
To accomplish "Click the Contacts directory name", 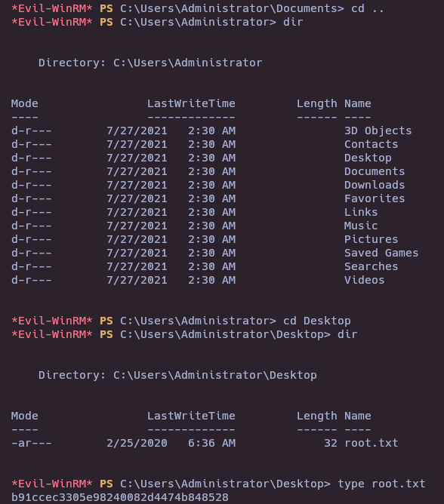I will click(x=372, y=144).
